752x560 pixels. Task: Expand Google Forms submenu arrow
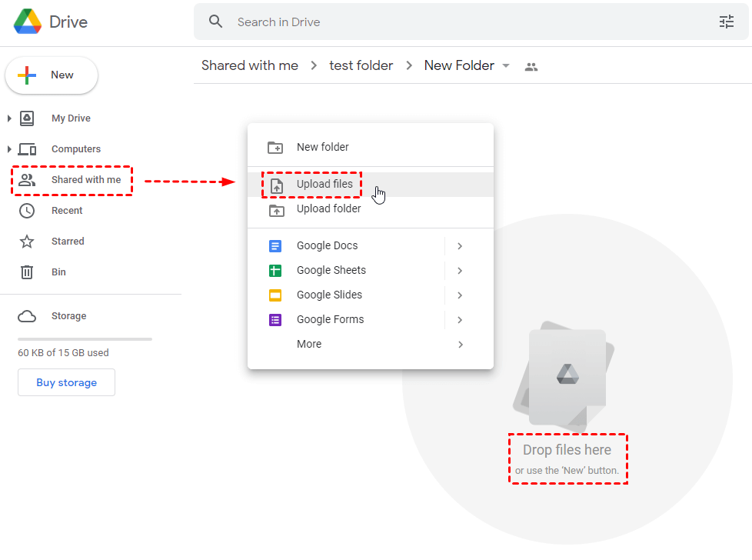point(460,319)
